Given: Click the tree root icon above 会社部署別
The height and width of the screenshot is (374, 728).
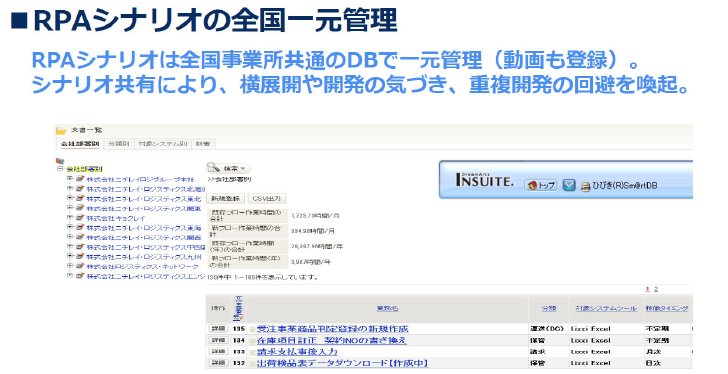Looking at the screenshot, I should coord(59,161).
